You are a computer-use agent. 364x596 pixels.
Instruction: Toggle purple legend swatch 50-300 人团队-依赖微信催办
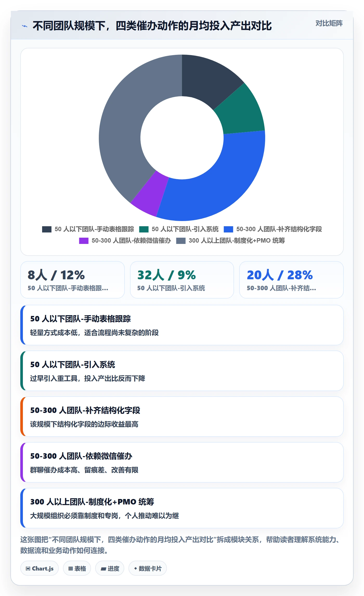[x=84, y=241]
